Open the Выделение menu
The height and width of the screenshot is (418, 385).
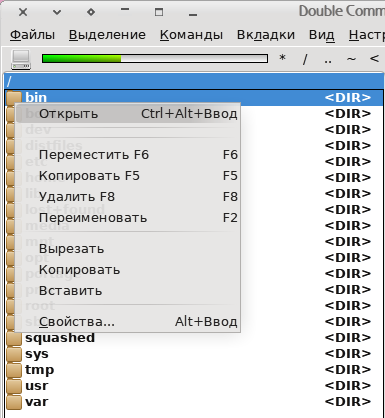107,35
